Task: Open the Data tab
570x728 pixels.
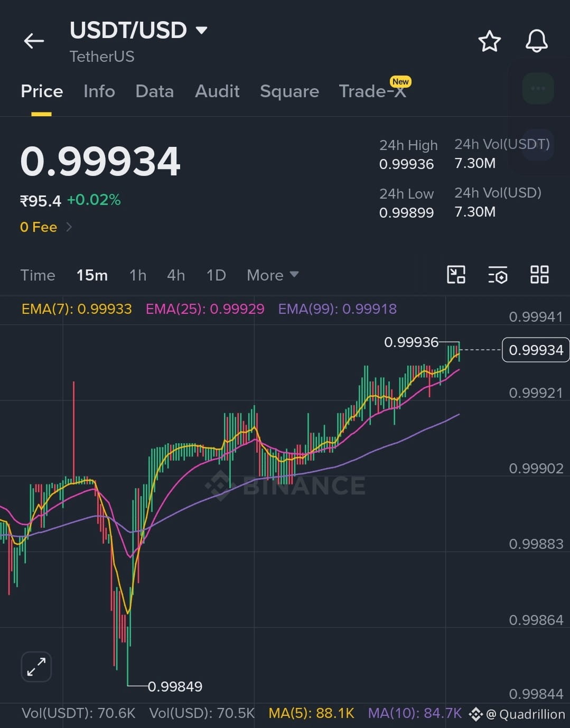Action: tap(154, 91)
